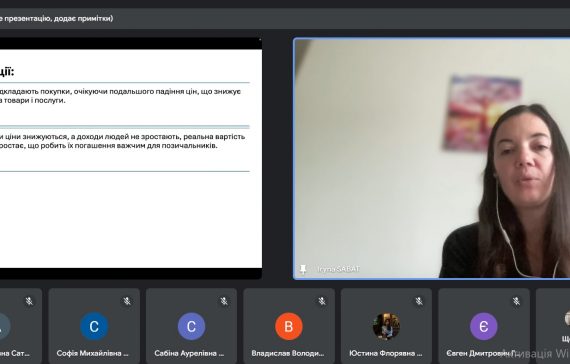Click muted microphone icon on Євген Дмитрович tile
The height and width of the screenshot is (364, 570).
tap(517, 301)
